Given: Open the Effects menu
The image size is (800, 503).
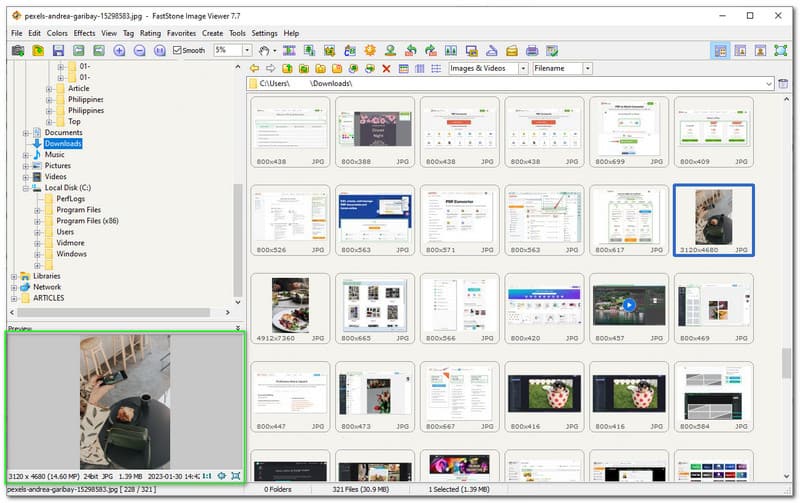Looking at the screenshot, I should coord(84,33).
